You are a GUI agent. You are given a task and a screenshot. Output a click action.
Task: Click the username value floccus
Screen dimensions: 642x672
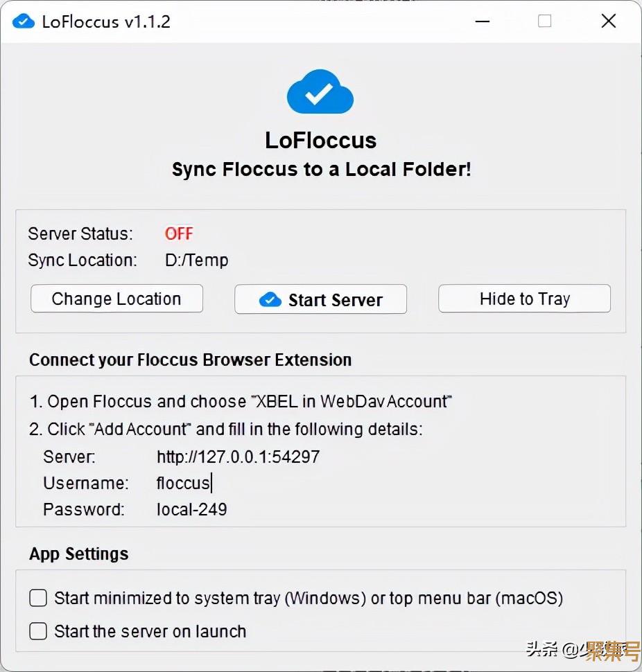pyautogui.click(x=183, y=483)
